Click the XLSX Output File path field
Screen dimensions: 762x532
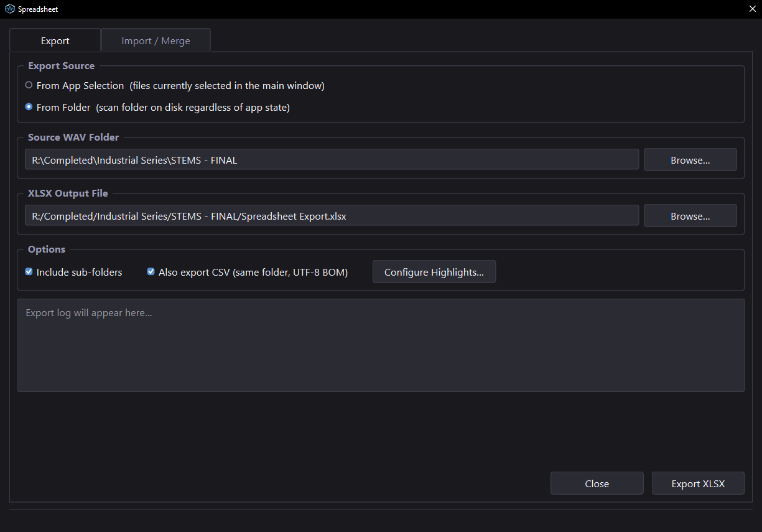[332, 216]
